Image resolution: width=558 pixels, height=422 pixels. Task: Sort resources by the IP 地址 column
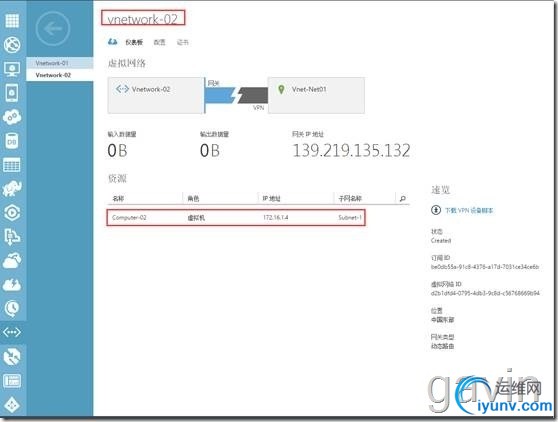tap(271, 198)
